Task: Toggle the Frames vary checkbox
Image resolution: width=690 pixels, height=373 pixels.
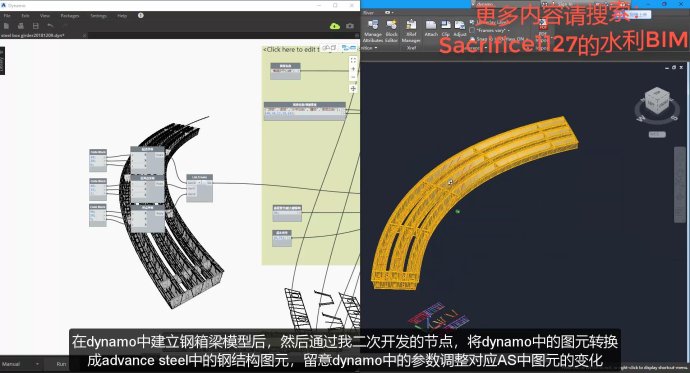Action: [472, 30]
